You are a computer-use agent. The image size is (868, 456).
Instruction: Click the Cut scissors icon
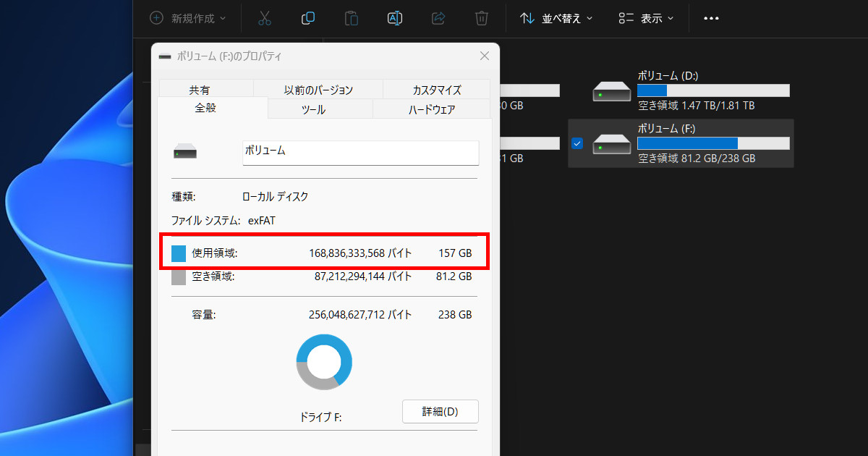[264, 18]
